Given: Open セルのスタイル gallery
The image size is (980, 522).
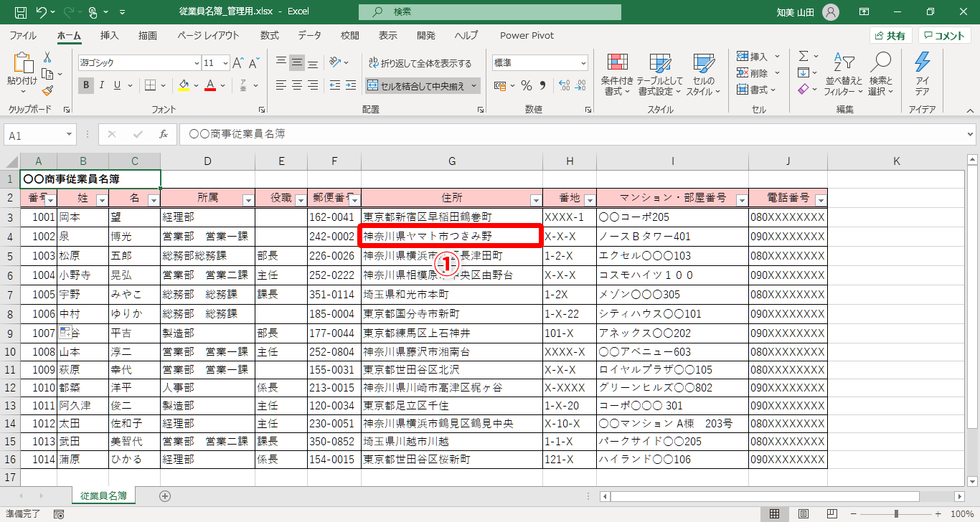Looking at the screenshot, I should click(704, 74).
